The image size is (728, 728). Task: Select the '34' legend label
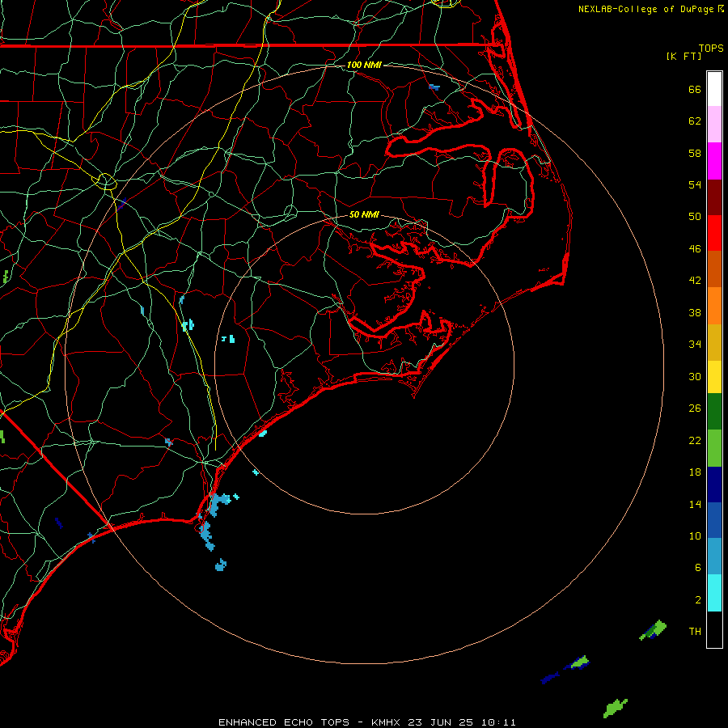coord(695,345)
